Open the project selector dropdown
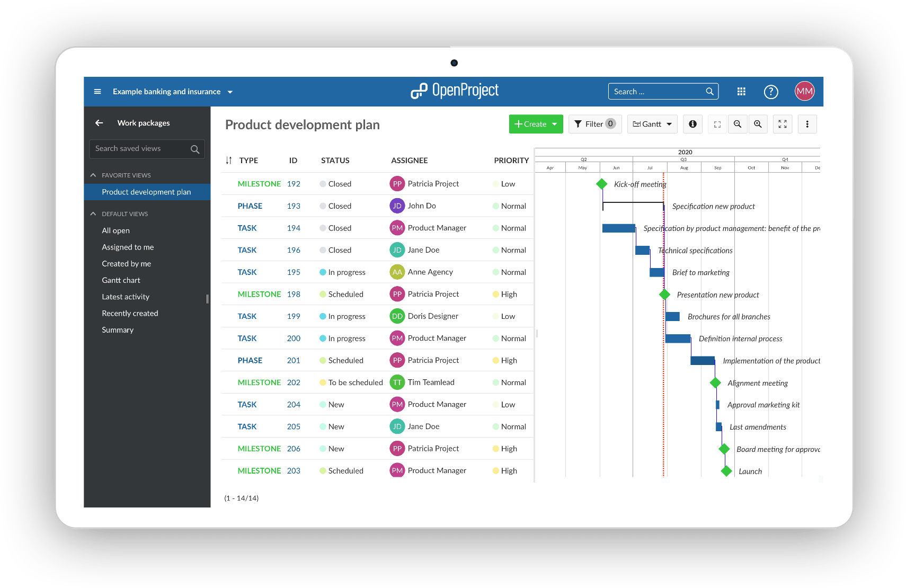This screenshot has width=906, height=588. tap(173, 92)
